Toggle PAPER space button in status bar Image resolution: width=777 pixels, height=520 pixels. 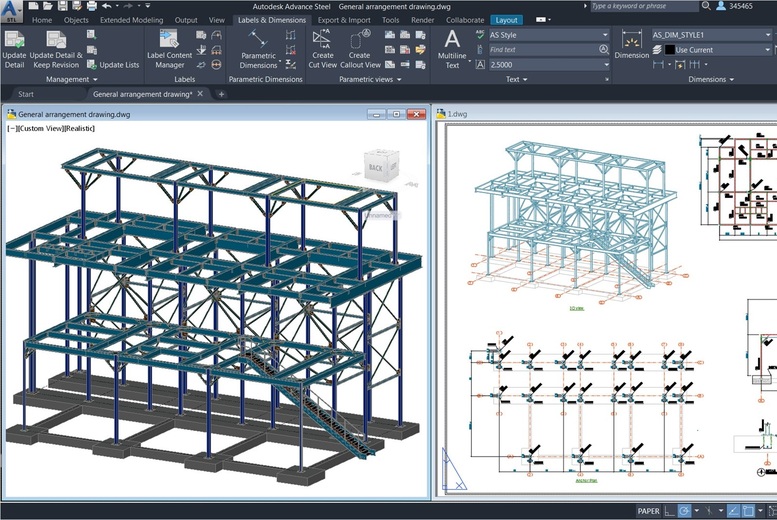[648, 511]
